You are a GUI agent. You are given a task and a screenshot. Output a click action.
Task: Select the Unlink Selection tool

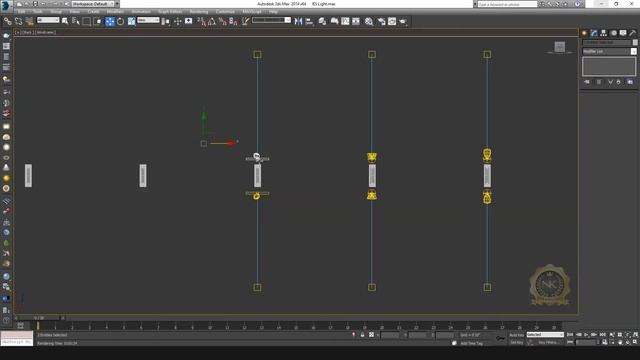[18, 21]
